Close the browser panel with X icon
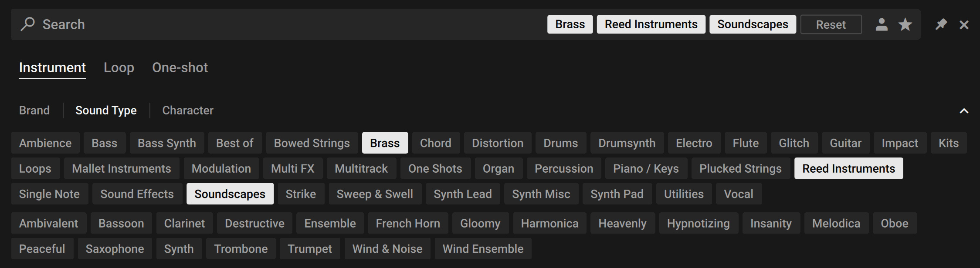Image resolution: width=980 pixels, height=268 pixels. [x=964, y=25]
